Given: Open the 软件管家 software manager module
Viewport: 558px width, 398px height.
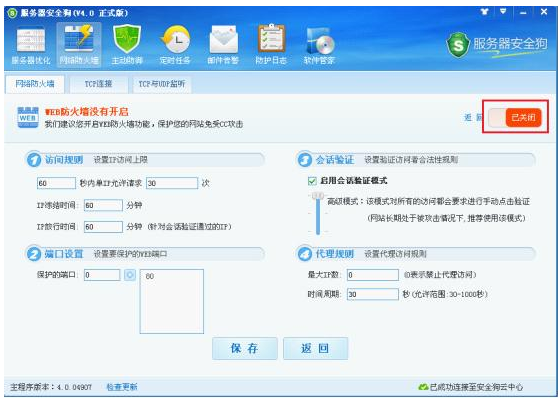Looking at the screenshot, I should tap(319, 45).
